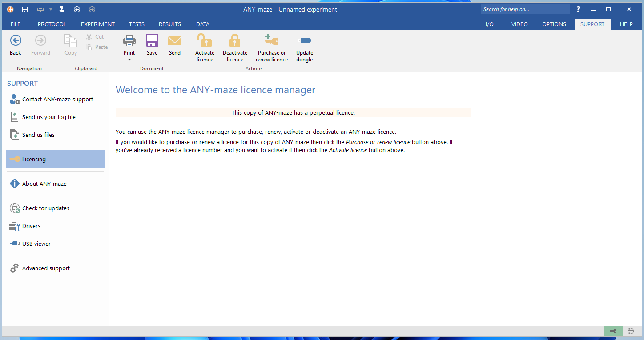Select the SUPPORT tab

[x=592, y=24]
